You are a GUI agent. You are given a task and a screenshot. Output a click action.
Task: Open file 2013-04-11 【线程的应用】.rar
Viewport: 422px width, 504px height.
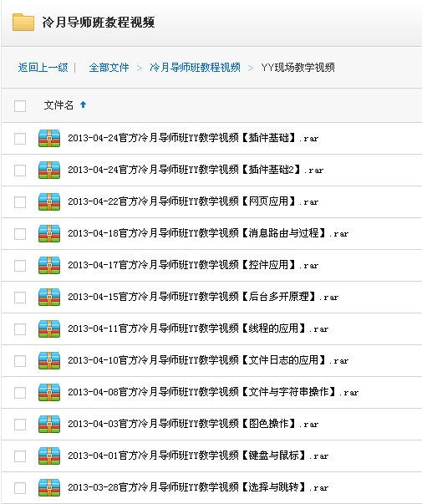click(x=198, y=328)
